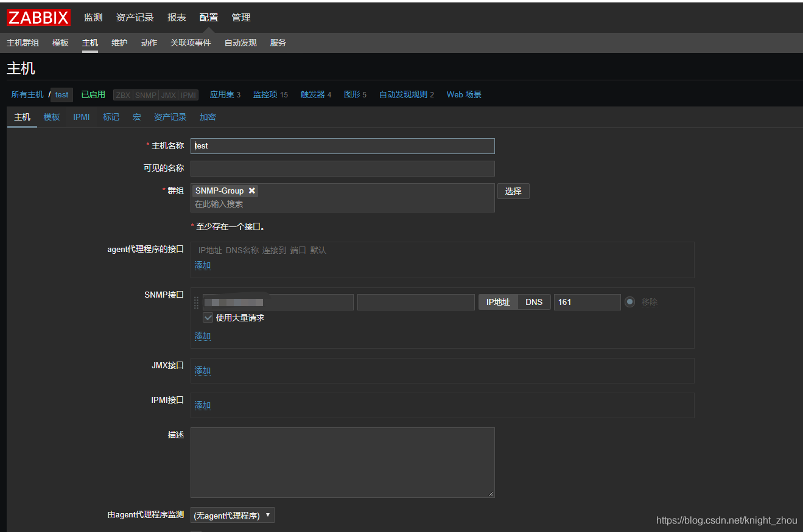Screen dimensions: 803x532
Task: Click 添加 under JMX接口
Action: [x=203, y=371]
